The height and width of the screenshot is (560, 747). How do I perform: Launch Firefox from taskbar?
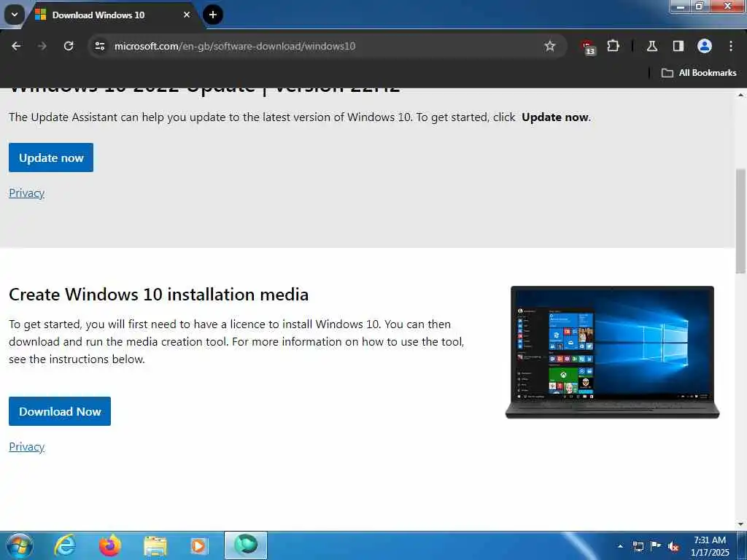click(x=110, y=545)
